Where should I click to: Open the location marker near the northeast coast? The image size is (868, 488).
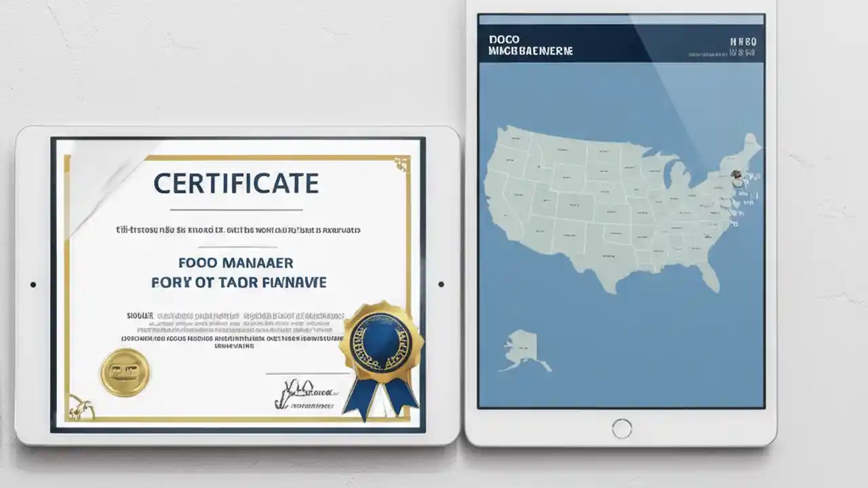[x=736, y=175]
